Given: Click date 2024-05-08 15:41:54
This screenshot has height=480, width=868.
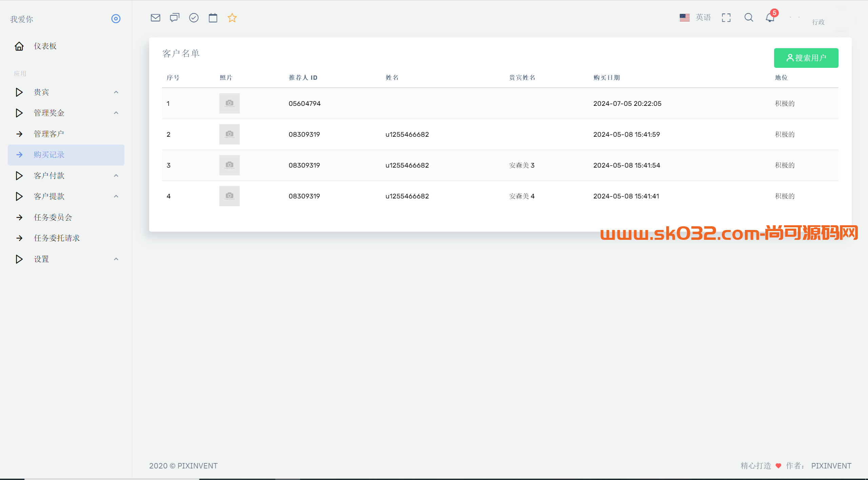Looking at the screenshot, I should pos(627,165).
